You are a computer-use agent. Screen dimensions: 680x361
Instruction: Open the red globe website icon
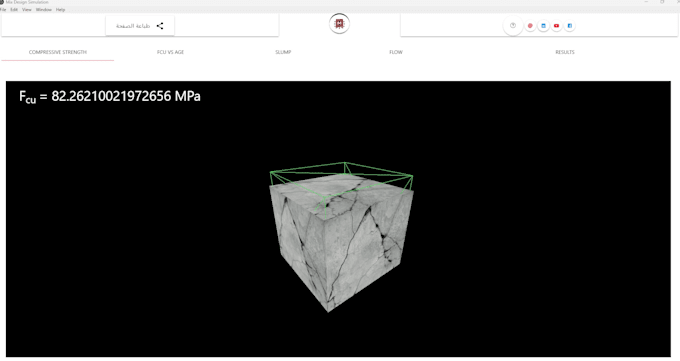coord(530,26)
